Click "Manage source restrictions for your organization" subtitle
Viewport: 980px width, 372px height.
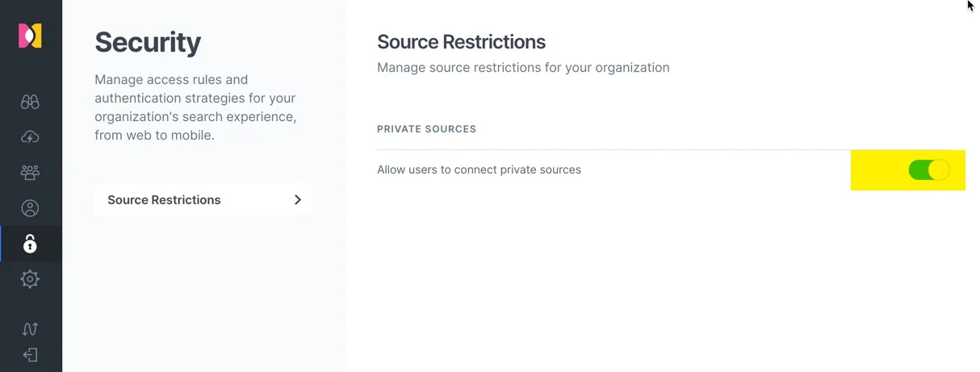click(x=523, y=68)
